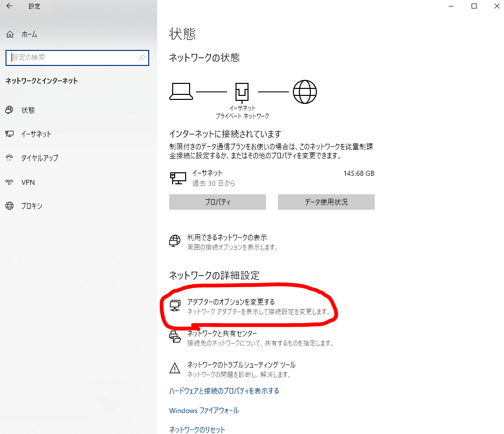Open the プロパティ button
Viewport: 504px width, 434px height.
[x=218, y=202]
